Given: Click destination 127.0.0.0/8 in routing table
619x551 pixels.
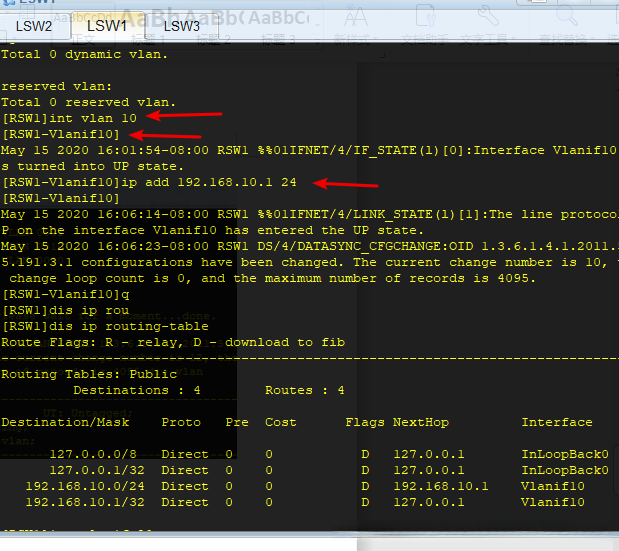Looking at the screenshot, I should (93, 454).
